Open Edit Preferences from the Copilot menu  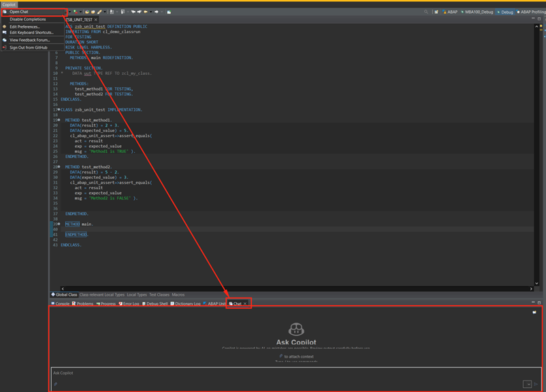33,27
